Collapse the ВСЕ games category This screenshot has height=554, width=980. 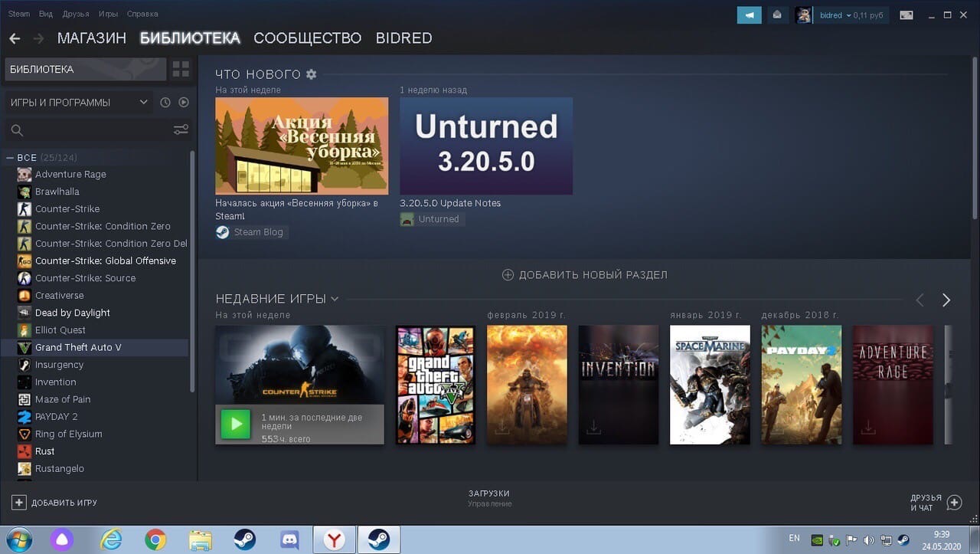pos(10,158)
